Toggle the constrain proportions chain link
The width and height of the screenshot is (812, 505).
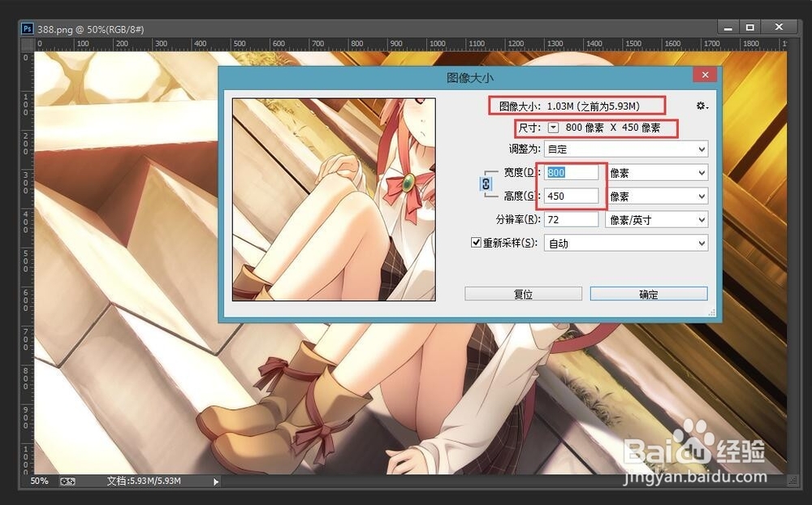(486, 183)
